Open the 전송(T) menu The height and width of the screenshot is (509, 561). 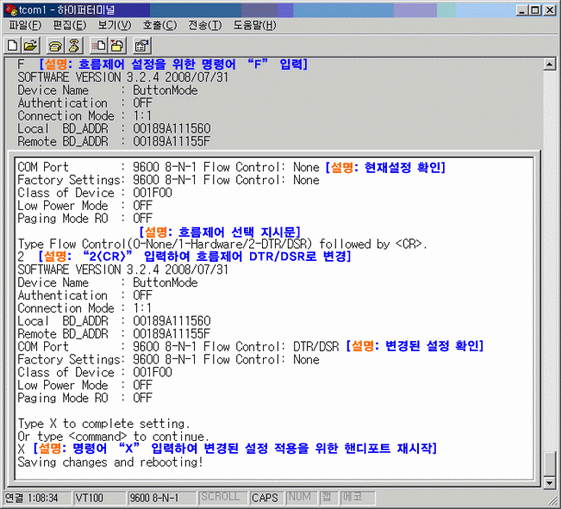pos(205,25)
